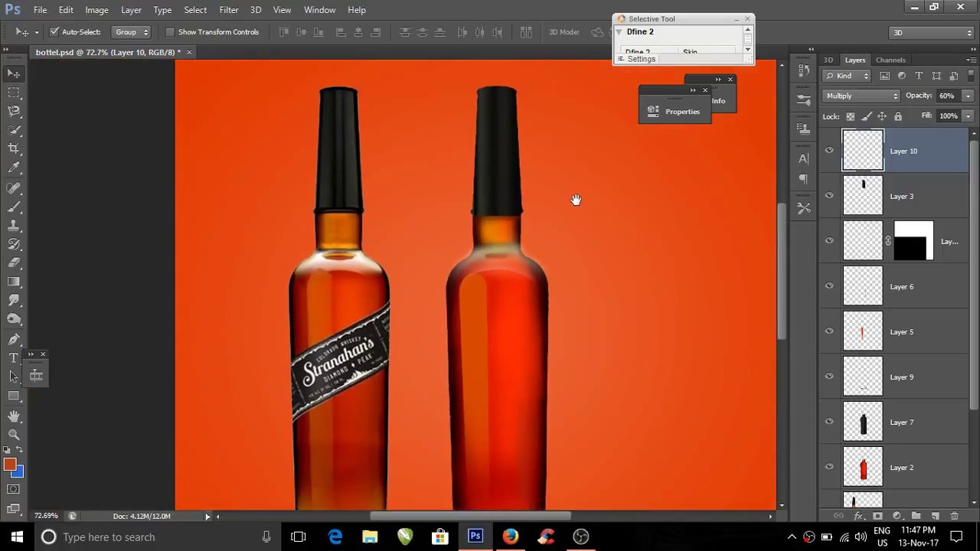The height and width of the screenshot is (551, 980).
Task: Click Lock all padlock icon
Action: click(898, 116)
